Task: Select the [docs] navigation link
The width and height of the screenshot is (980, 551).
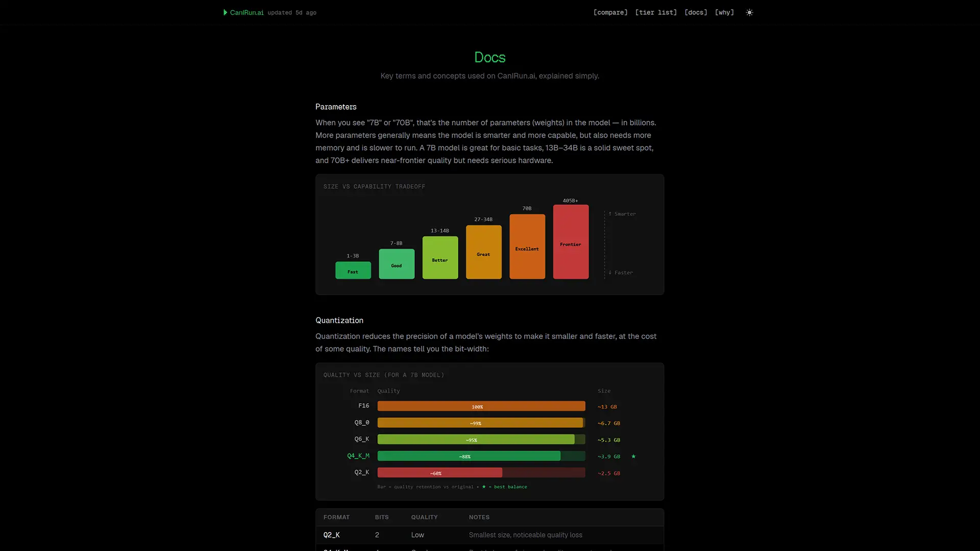Action: (696, 12)
